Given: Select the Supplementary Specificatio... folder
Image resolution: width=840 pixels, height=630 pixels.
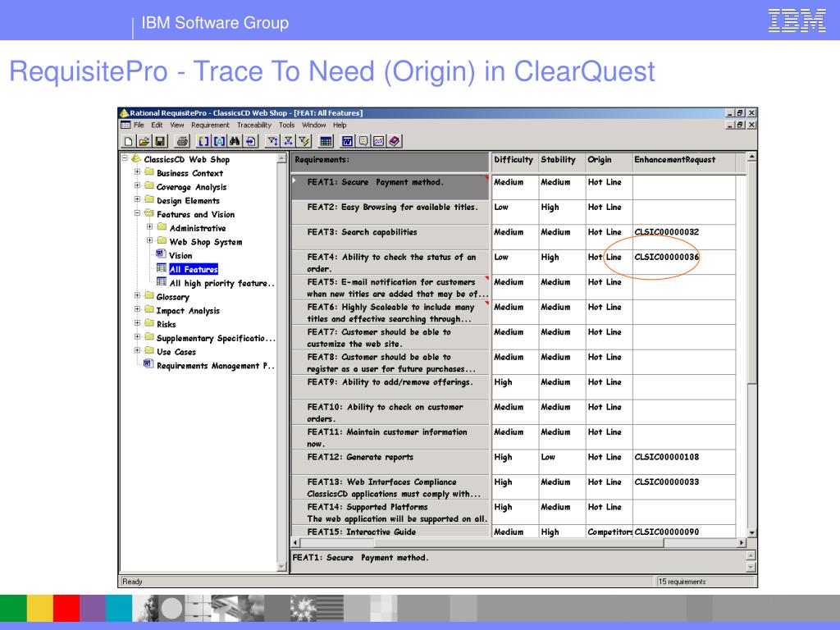Looking at the screenshot, I should (x=216, y=338).
